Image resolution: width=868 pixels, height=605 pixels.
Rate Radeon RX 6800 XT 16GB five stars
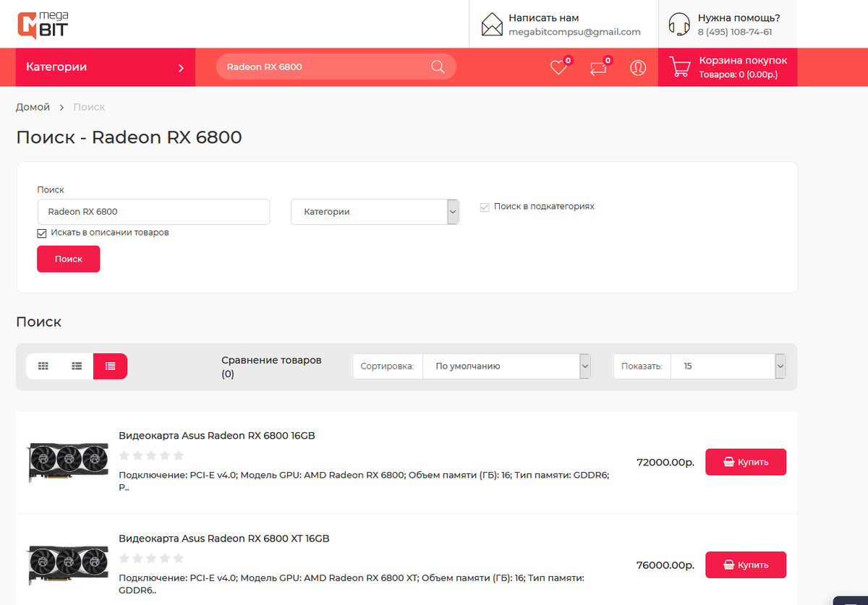pos(178,558)
